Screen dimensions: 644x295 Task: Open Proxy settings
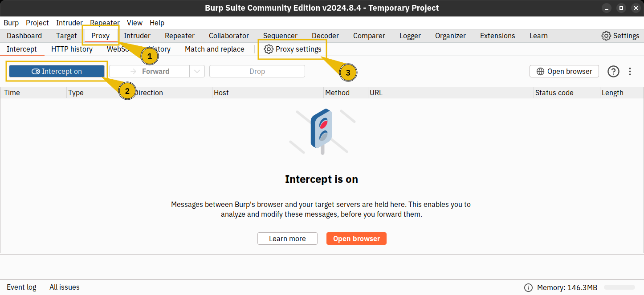[293, 49]
